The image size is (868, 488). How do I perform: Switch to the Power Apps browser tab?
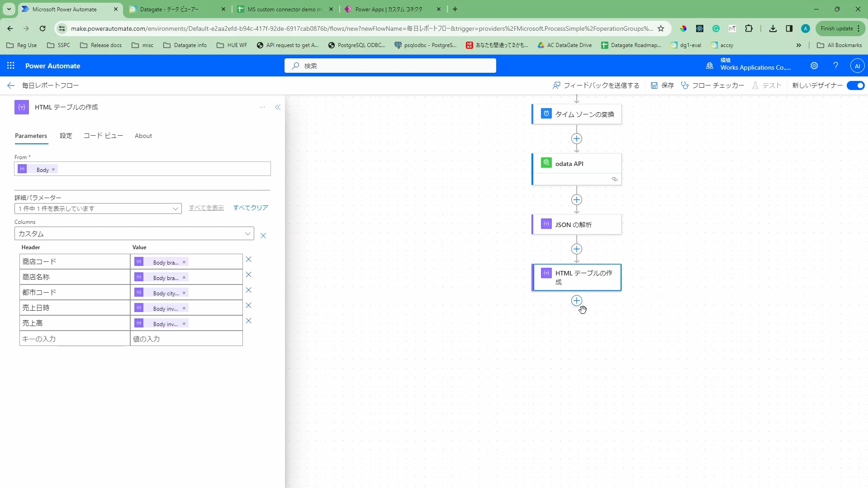click(393, 9)
